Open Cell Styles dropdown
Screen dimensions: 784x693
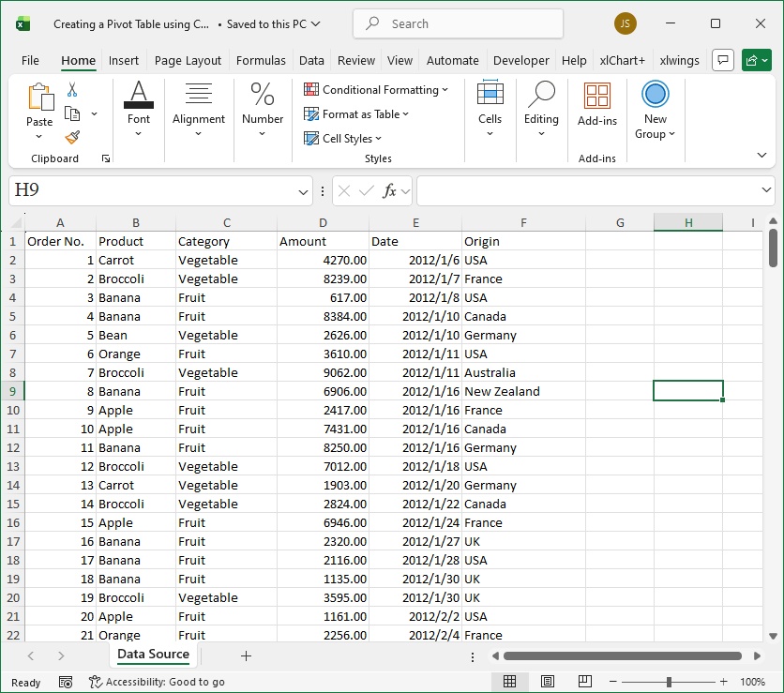pos(342,139)
